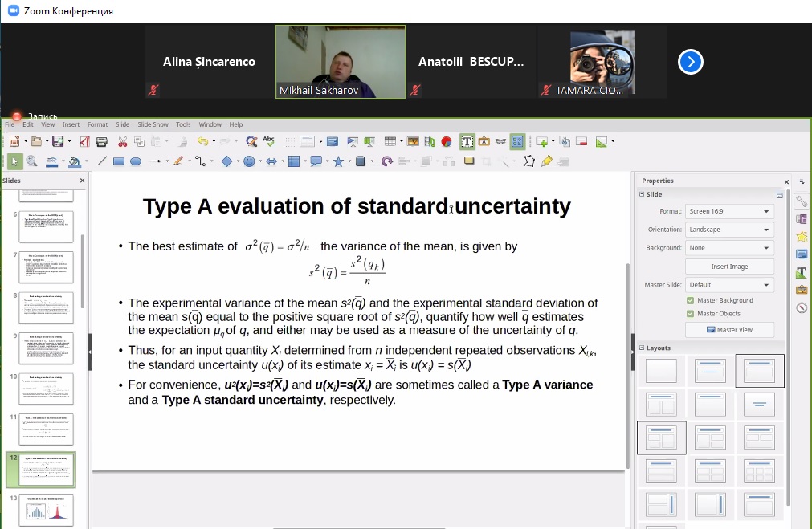
Task: Open the Format menu
Action: click(x=97, y=124)
